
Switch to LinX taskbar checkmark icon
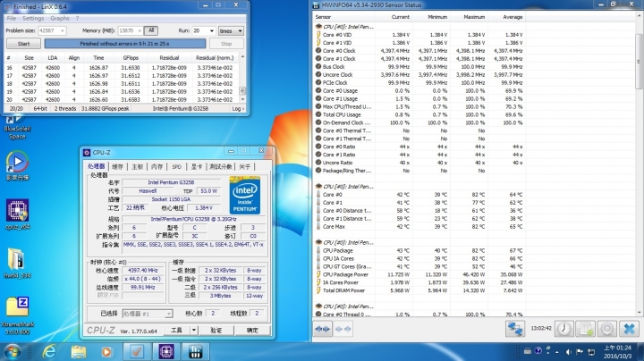pyautogui.click(x=136, y=352)
